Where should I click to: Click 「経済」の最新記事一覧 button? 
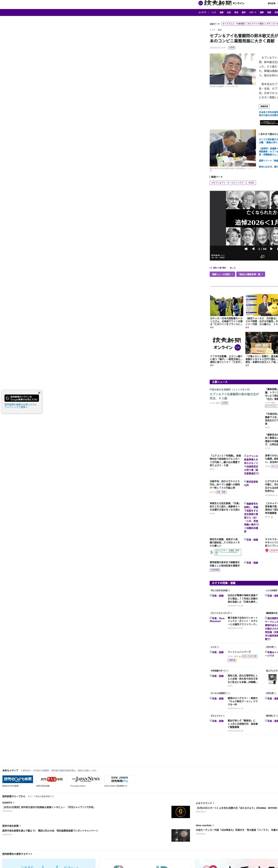251,274
